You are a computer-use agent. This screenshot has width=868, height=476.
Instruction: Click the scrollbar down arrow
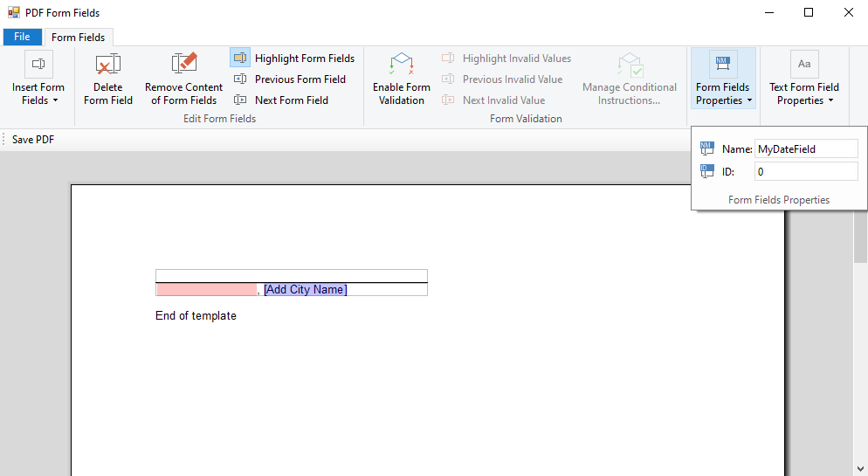point(860,469)
